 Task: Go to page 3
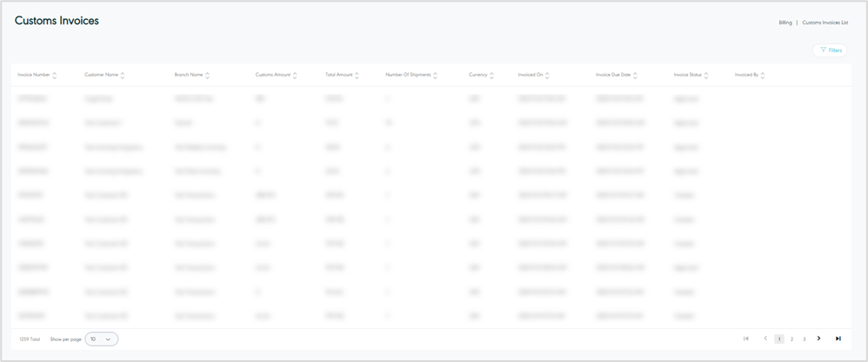[x=804, y=339]
